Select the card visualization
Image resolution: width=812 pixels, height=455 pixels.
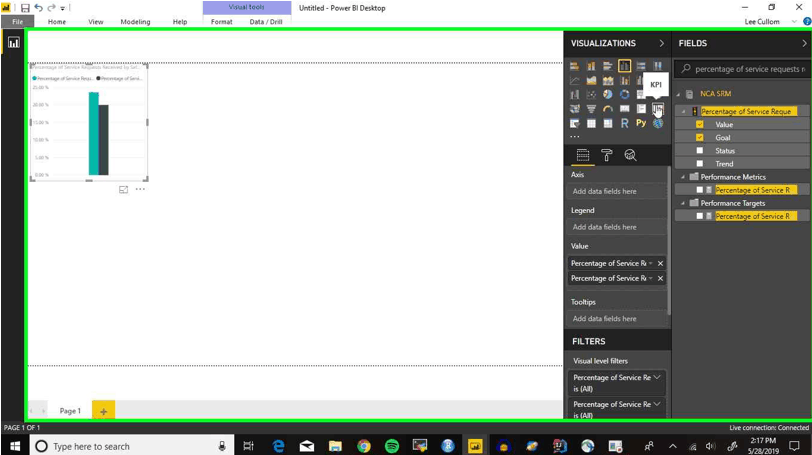[x=625, y=109]
